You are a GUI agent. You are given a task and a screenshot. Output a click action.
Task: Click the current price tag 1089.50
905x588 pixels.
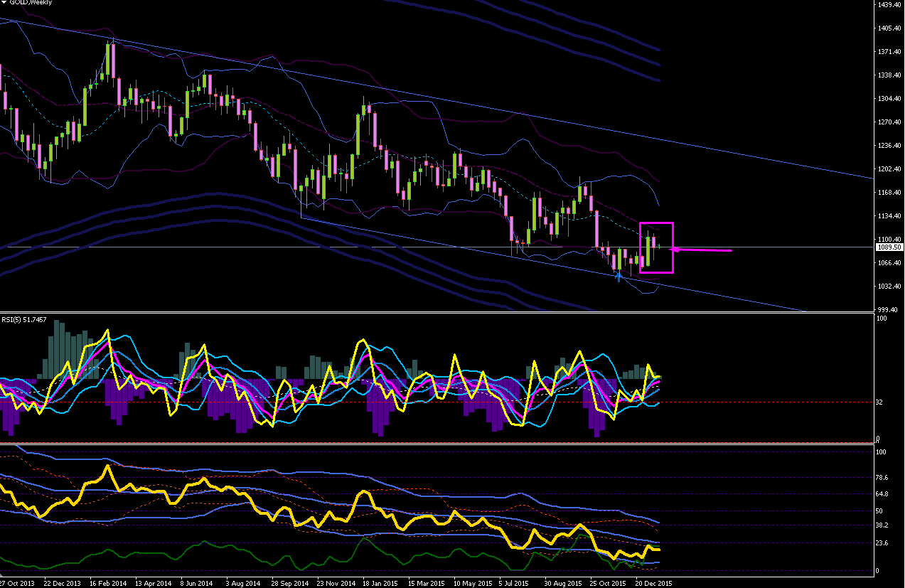pyautogui.click(x=890, y=247)
